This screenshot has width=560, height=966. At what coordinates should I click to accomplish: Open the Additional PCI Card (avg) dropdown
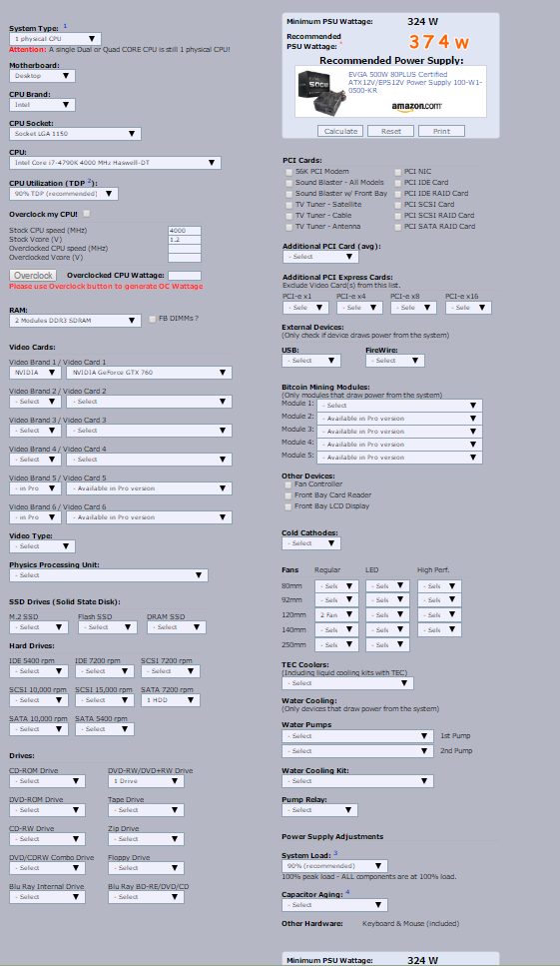click(x=320, y=257)
